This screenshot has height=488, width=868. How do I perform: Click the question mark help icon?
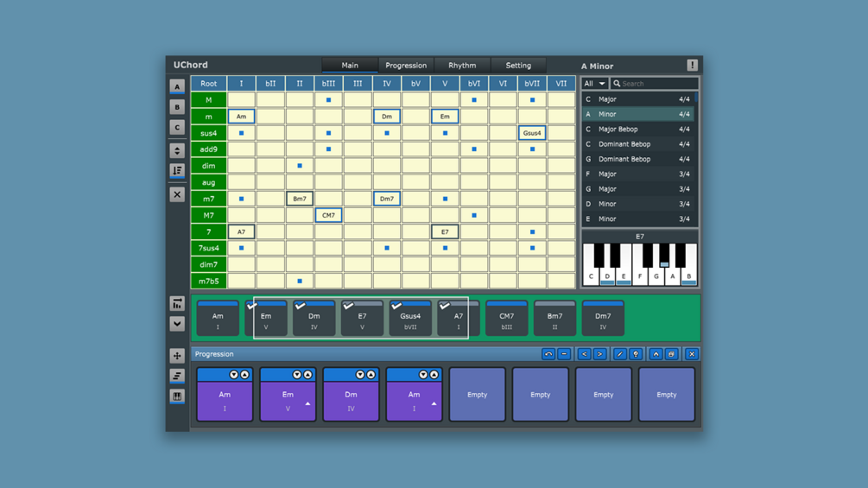[636, 354]
